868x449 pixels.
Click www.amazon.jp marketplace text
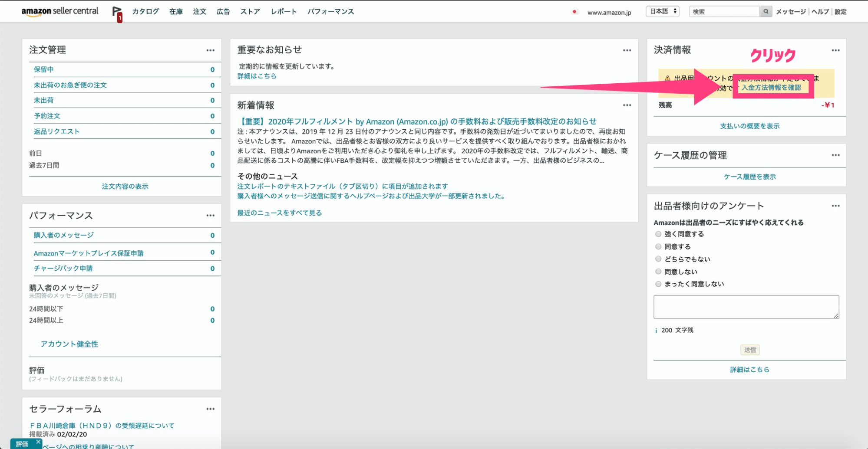pyautogui.click(x=609, y=13)
